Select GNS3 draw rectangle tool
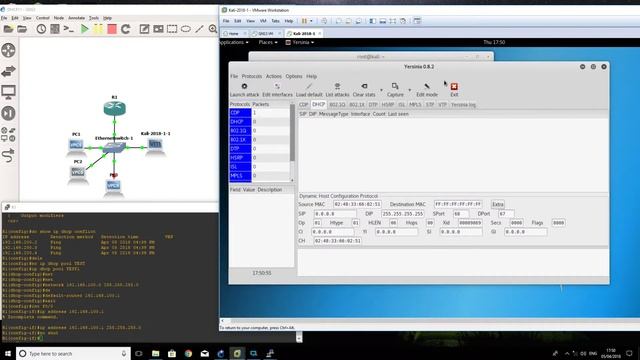 coord(172,29)
